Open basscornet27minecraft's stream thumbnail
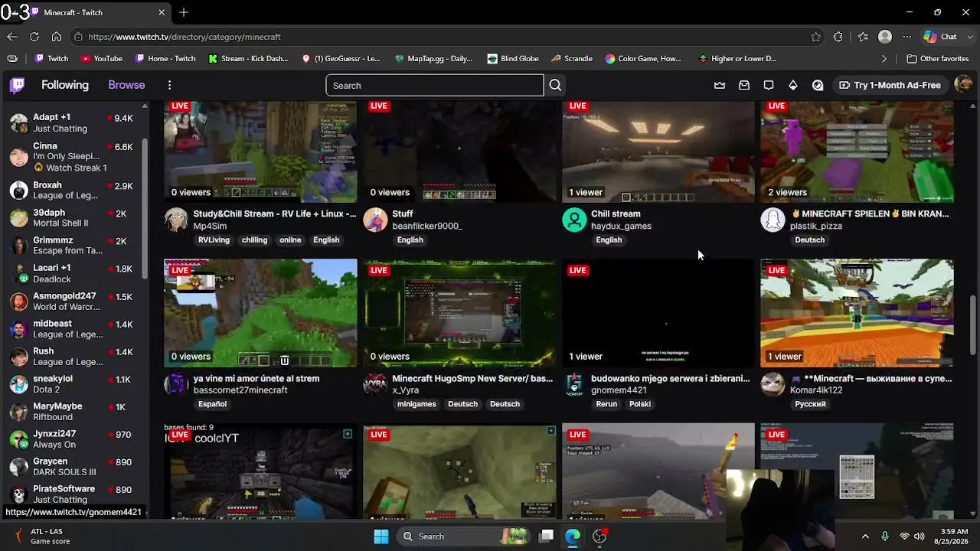 tap(260, 313)
